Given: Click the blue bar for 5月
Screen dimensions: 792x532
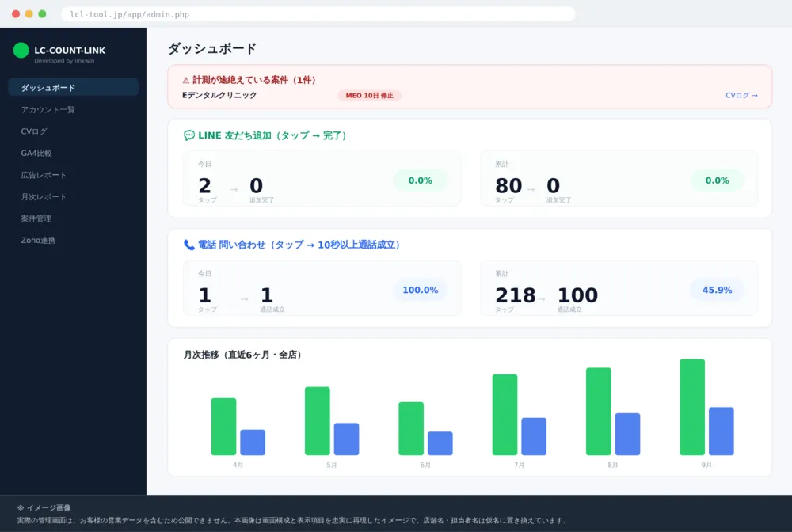Looking at the screenshot, I should (x=347, y=439).
